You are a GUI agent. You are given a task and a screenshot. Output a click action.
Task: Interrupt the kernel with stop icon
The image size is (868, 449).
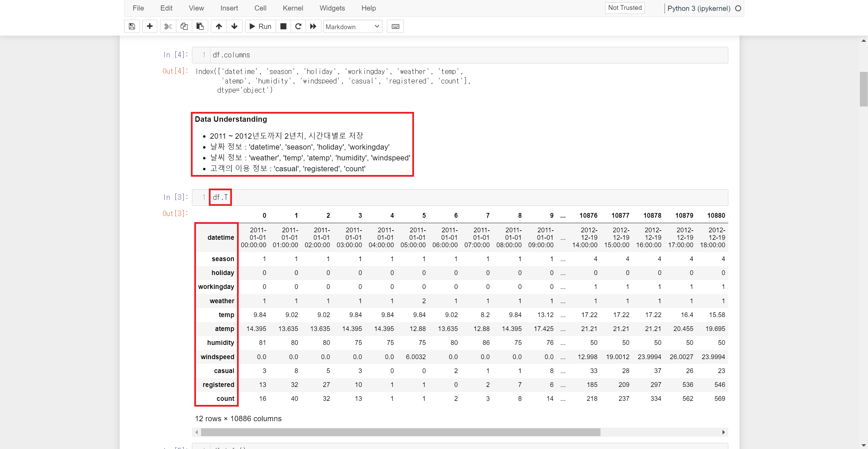[x=283, y=26]
